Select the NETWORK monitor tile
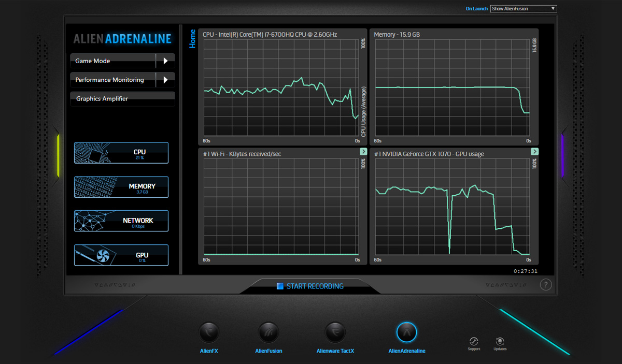Viewport: 622px width, 364px height. [121, 221]
